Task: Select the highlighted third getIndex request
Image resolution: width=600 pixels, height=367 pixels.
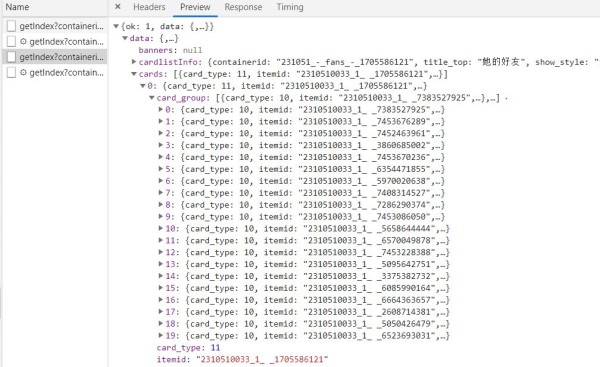Action: [x=55, y=57]
